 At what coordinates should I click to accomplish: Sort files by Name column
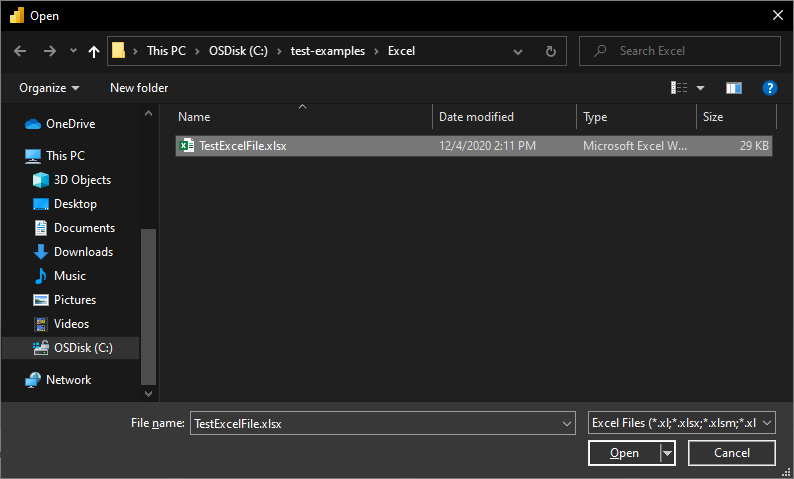click(194, 117)
